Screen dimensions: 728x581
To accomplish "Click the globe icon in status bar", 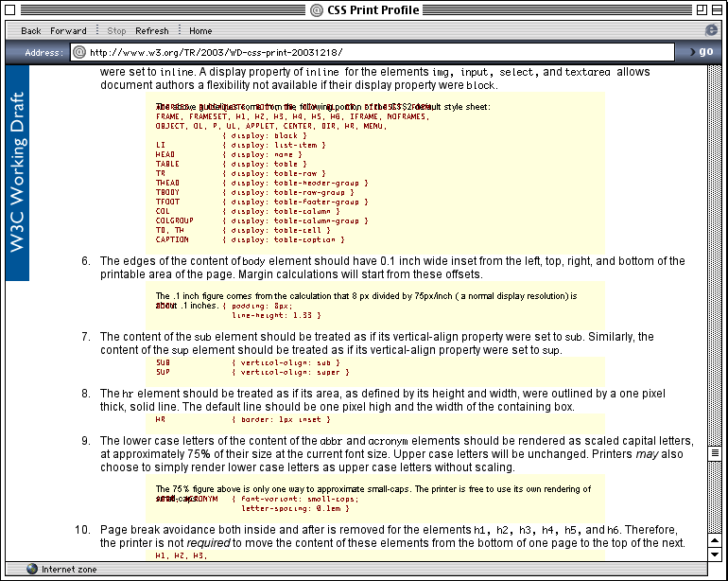I will [x=32, y=569].
